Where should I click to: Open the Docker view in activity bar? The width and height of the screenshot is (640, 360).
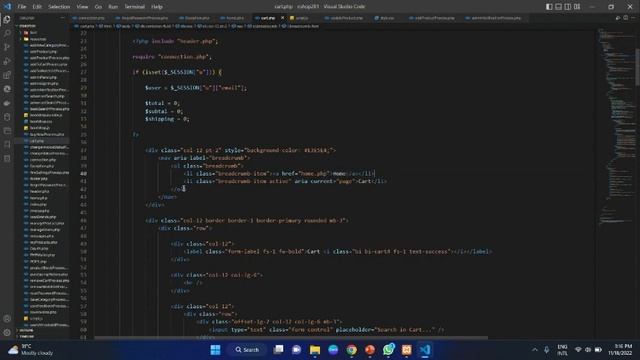(x=7, y=103)
